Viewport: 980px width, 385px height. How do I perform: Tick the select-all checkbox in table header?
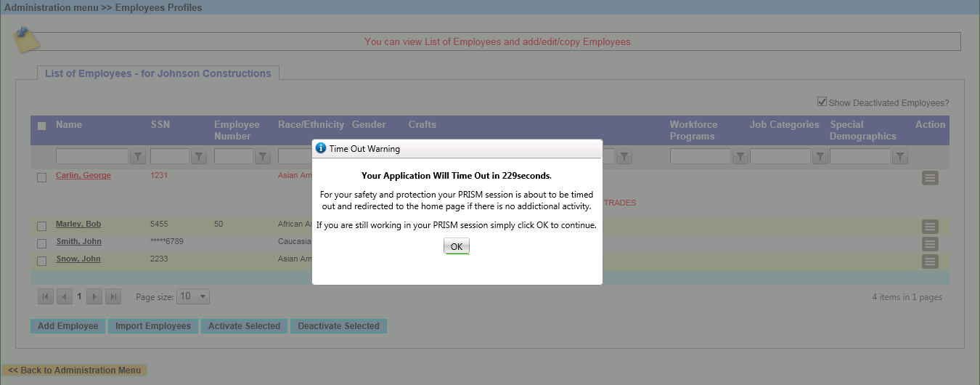(x=42, y=126)
